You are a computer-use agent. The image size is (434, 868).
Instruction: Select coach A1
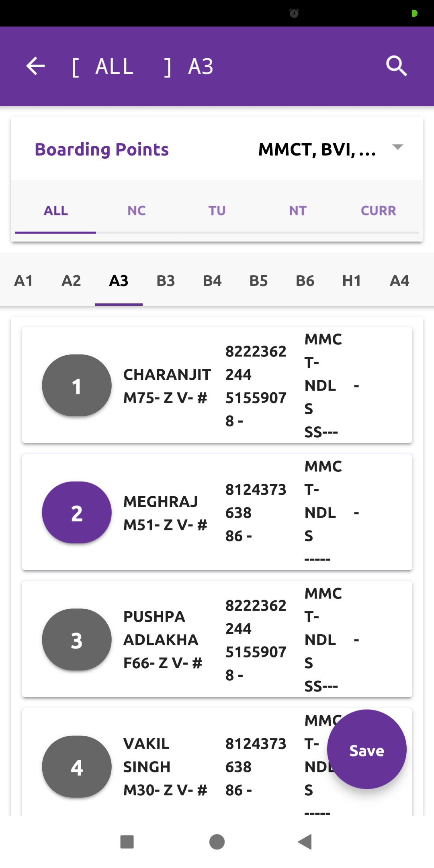23,280
